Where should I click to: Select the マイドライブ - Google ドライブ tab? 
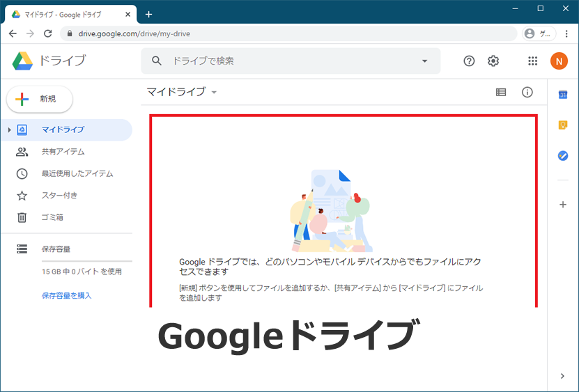click(x=71, y=15)
